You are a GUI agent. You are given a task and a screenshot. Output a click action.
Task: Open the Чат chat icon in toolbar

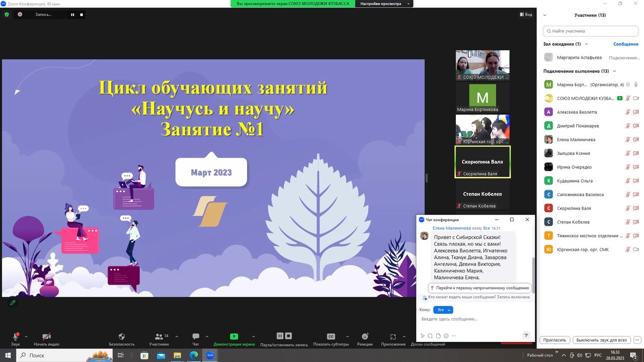(x=196, y=339)
